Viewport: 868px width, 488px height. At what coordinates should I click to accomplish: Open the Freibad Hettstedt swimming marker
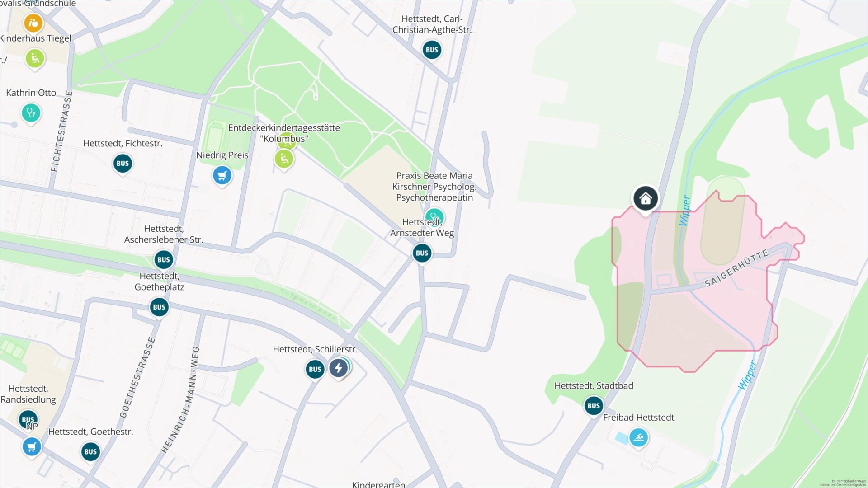click(x=639, y=438)
